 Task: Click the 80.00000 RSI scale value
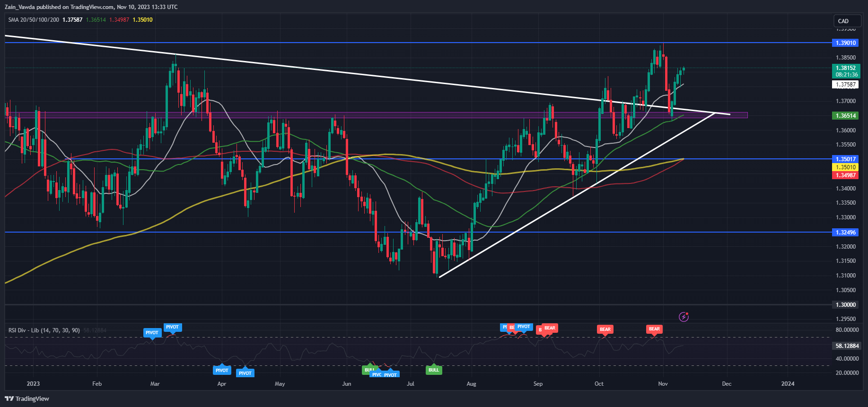pyautogui.click(x=847, y=330)
